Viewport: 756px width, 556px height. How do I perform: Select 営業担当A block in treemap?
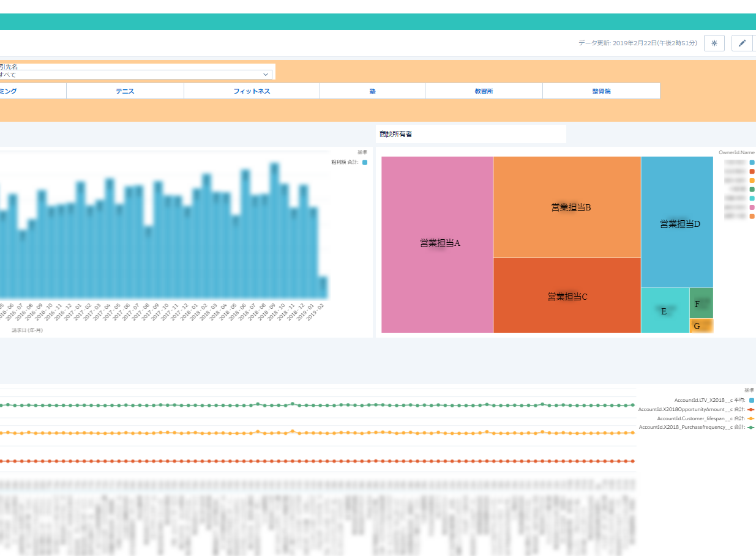pyautogui.click(x=437, y=245)
